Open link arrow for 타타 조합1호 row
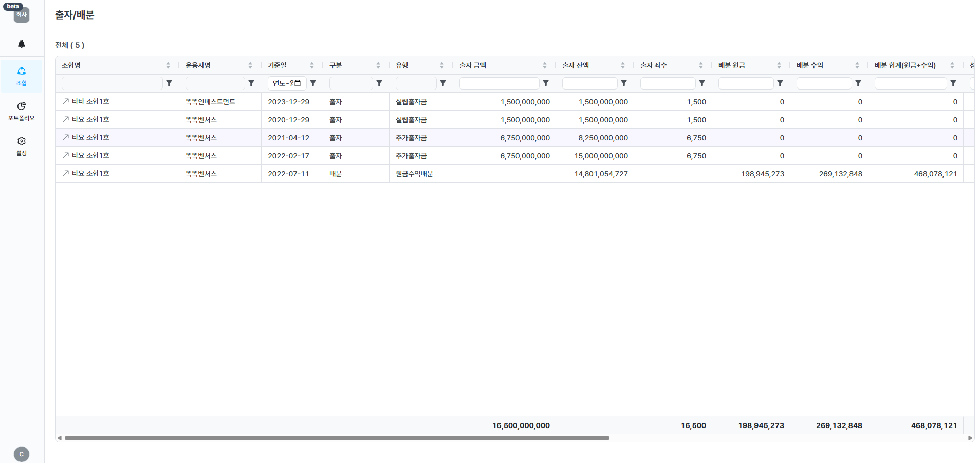 click(x=66, y=101)
